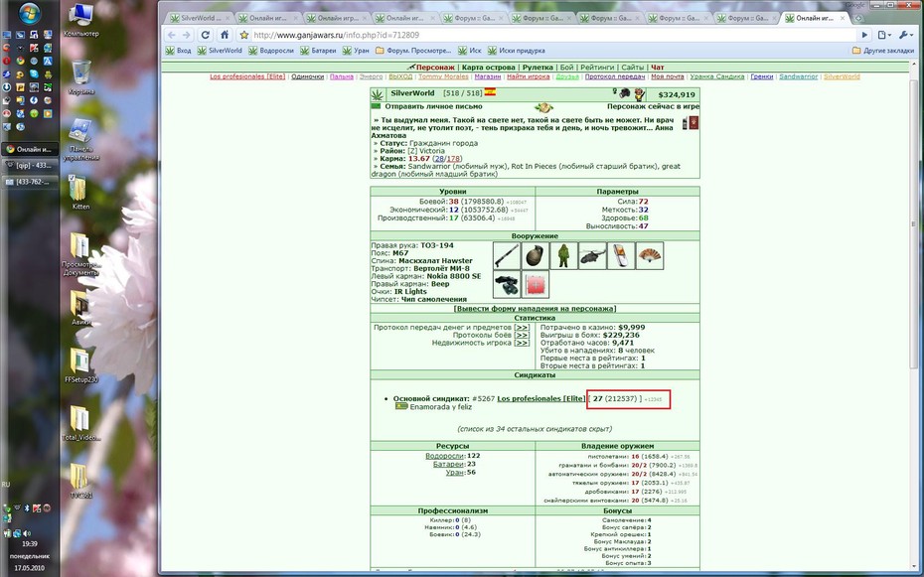Expand 'Недвижимость игрока' arrow link
This screenshot has width=924, height=577.
pos(522,343)
